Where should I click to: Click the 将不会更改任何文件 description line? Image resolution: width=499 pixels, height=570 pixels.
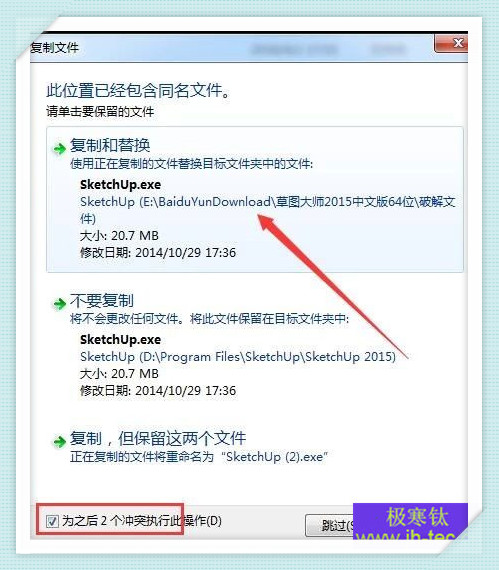[209, 319]
